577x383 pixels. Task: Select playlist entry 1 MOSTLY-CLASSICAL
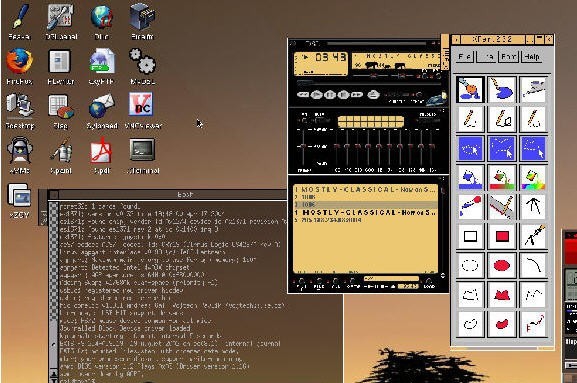[365, 189]
